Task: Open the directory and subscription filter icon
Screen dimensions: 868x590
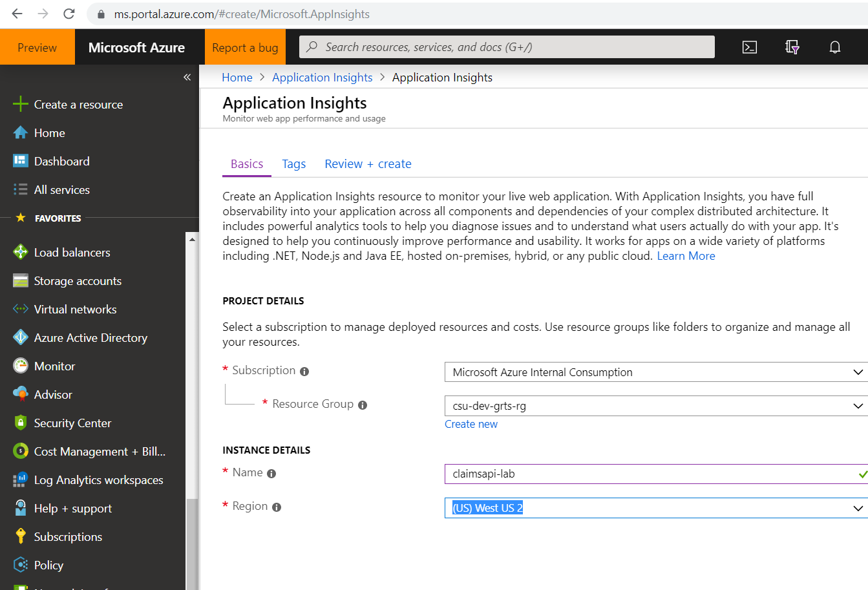Action: (792, 47)
